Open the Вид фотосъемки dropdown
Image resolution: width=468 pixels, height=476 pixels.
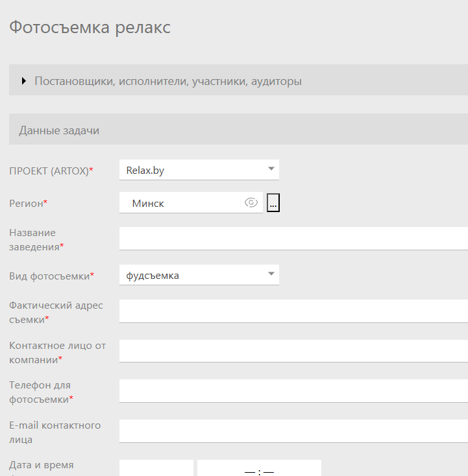tap(199, 275)
